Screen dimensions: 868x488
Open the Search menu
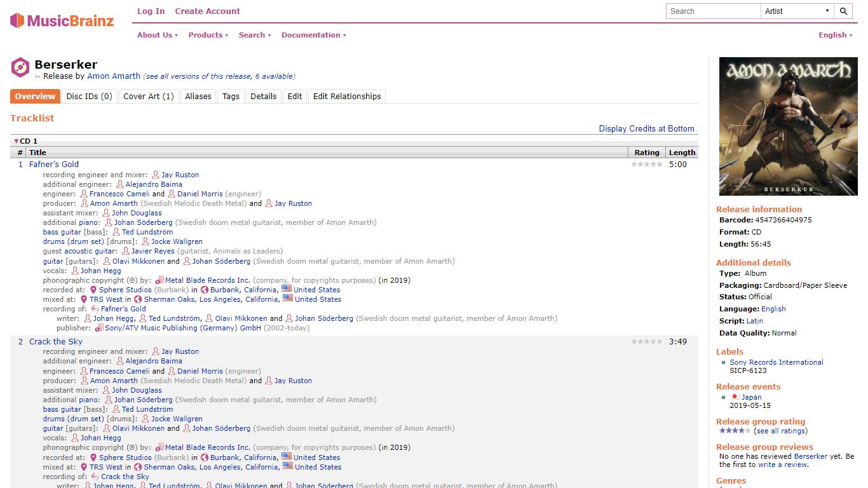[255, 35]
